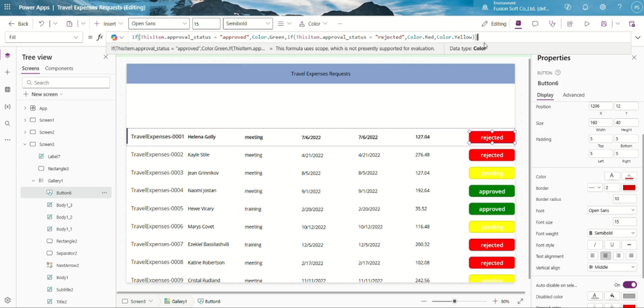Select Label7 in the tree view
Screen dimensions: 644x308
point(54,156)
